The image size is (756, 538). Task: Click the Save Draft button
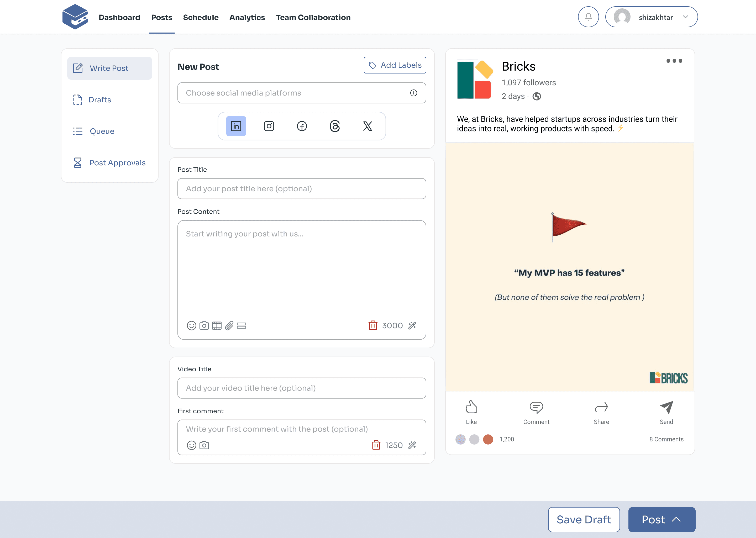[583, 519]
